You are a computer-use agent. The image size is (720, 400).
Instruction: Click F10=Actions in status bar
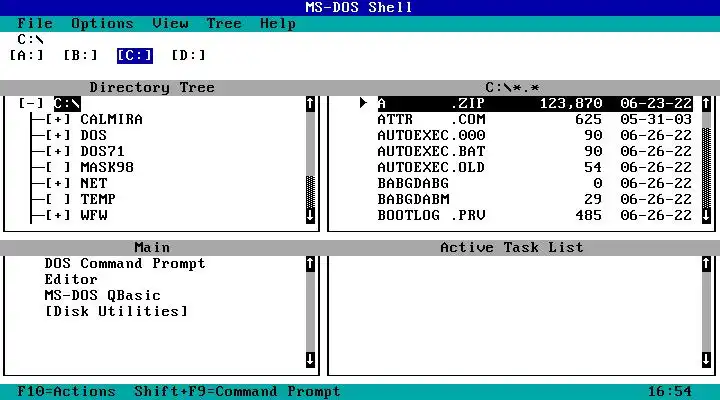coord(67,391)
